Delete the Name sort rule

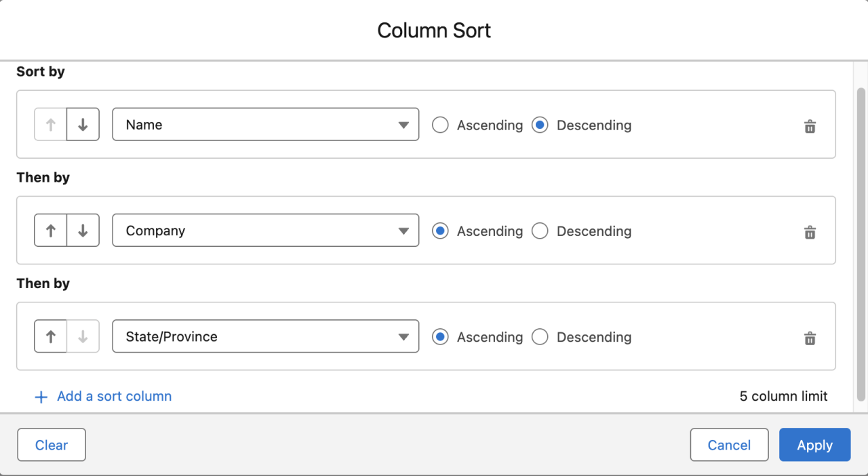point(810,126)
